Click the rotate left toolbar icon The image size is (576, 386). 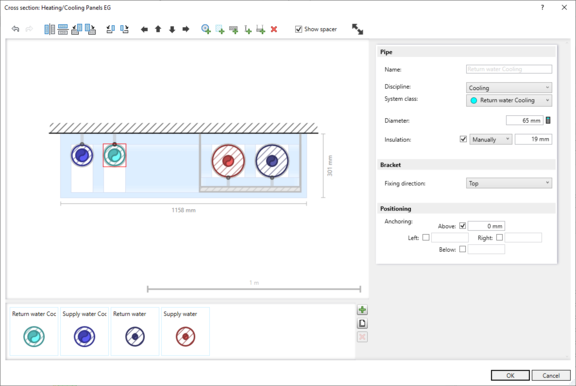pos(111,29)
